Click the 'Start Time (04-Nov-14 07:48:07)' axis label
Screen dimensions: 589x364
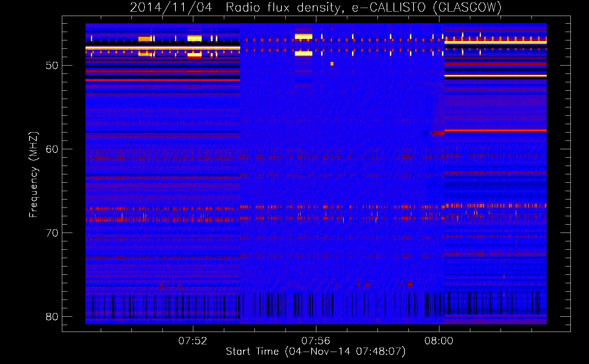point(316,351)
